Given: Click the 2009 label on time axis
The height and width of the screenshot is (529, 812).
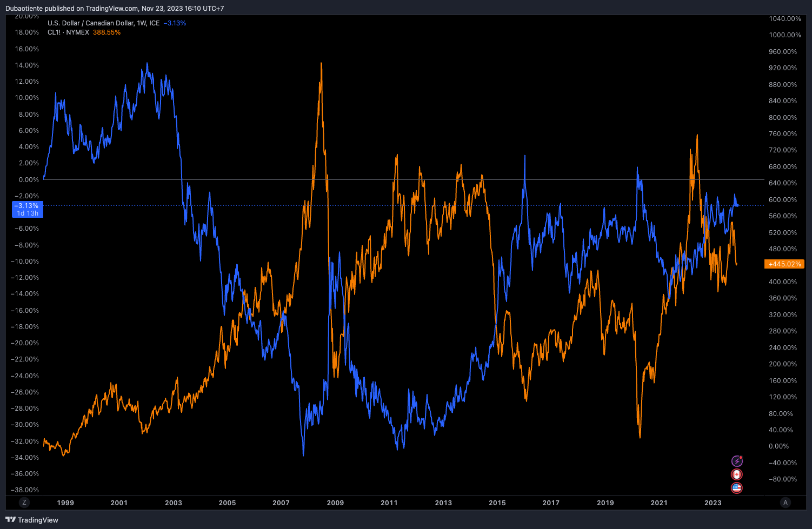Looking at the screenshot, I should point(335,503).
